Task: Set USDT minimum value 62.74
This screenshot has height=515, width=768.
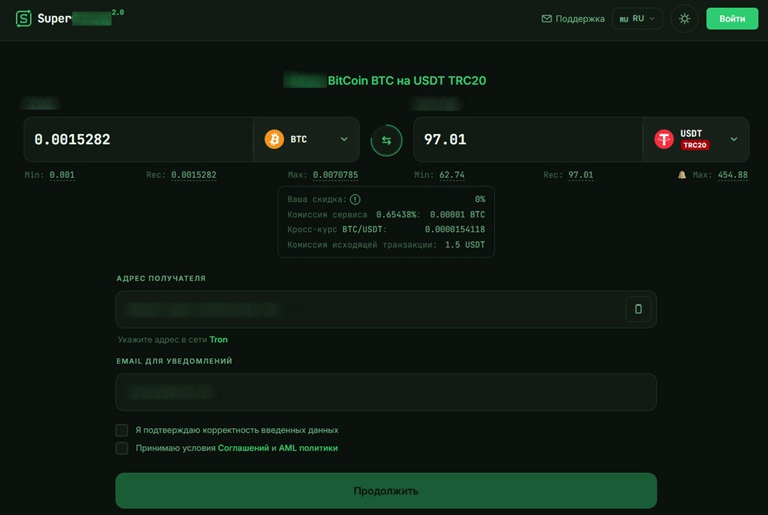Action: (452, 175)
